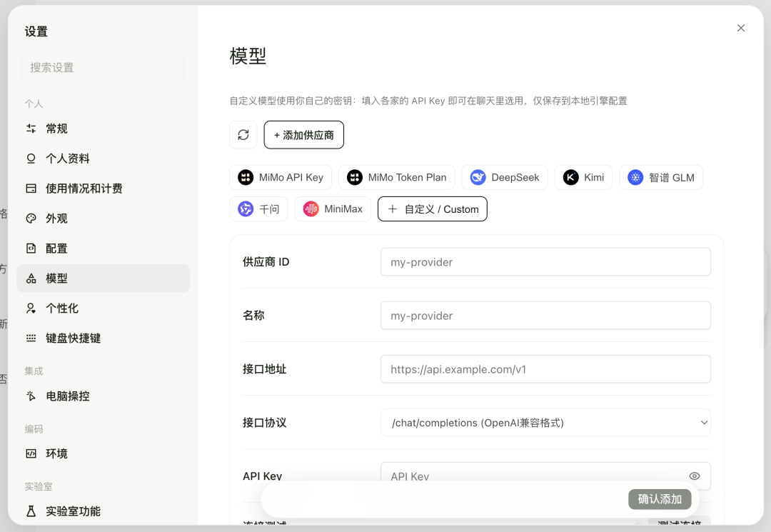Click the refresh models icon button
This screenshot has height=532, width=771.
pos(243,135)
